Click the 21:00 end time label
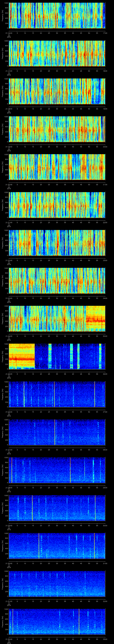114x644 pixels. click(105, 184)
